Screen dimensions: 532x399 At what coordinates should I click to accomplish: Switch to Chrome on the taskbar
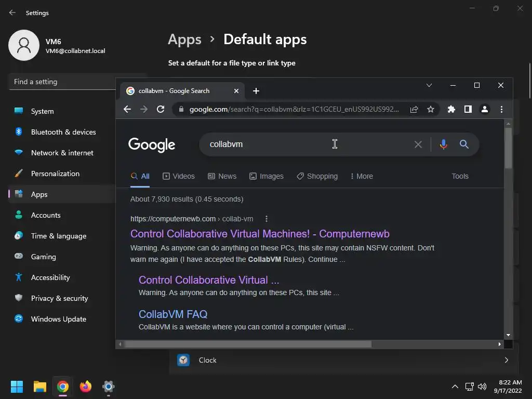point(63,387)
